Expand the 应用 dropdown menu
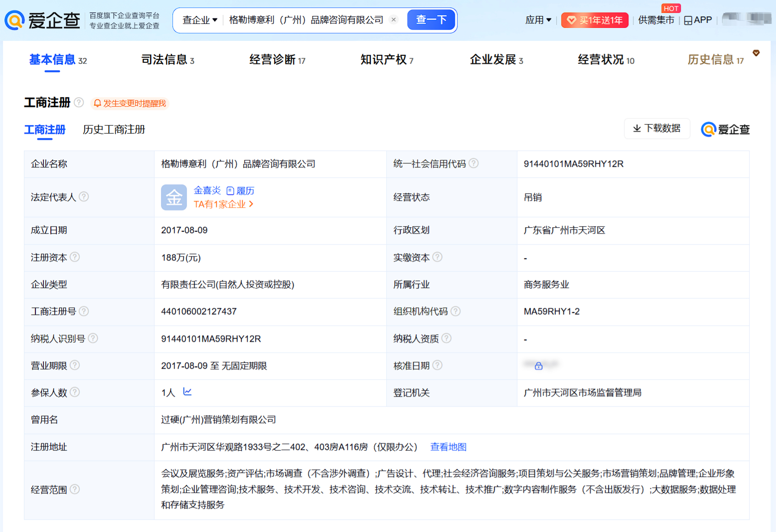Viewport: 776px width, 532px height. pos(538,20)
